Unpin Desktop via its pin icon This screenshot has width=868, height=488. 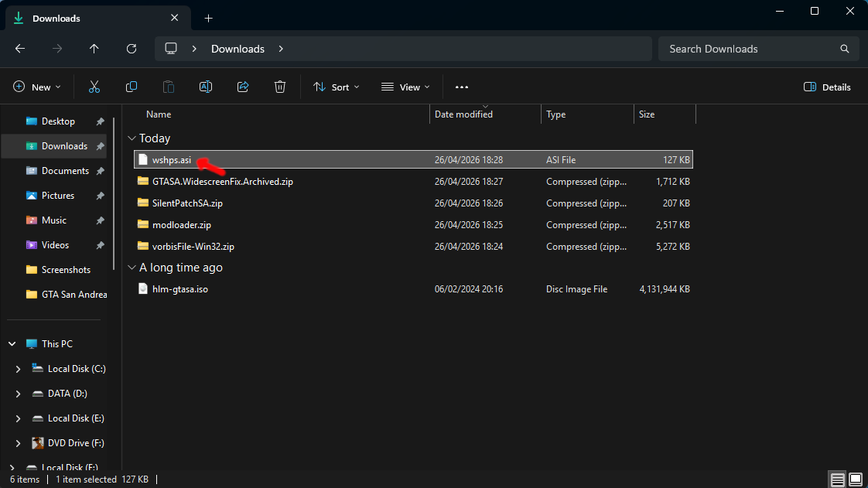point(101,121)
